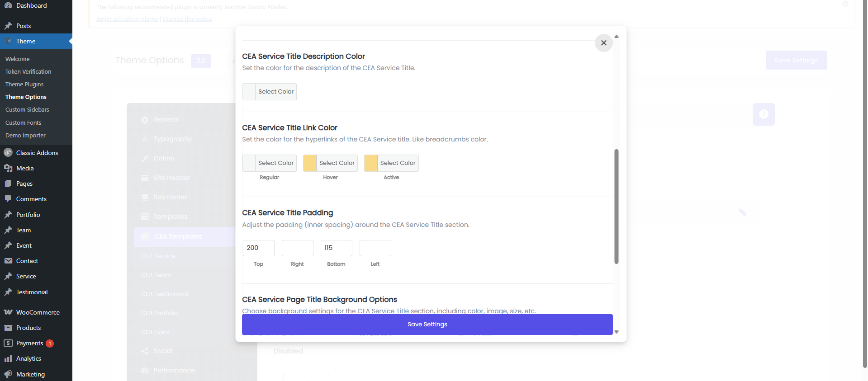
Task: Open the Demo Importer submenu item
Action: click(x=25, y=136)
